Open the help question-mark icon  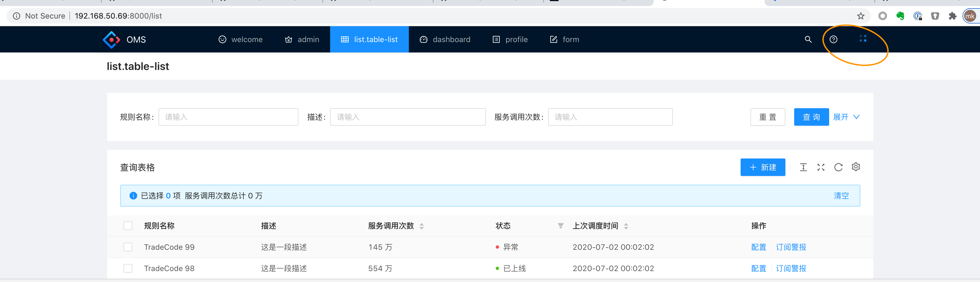[x=833, y=39]
